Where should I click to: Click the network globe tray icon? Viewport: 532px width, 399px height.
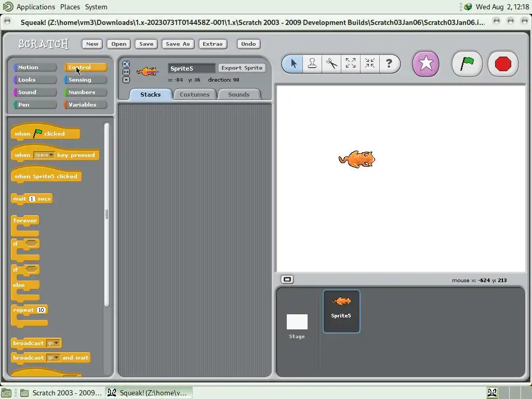pos(468,7)
